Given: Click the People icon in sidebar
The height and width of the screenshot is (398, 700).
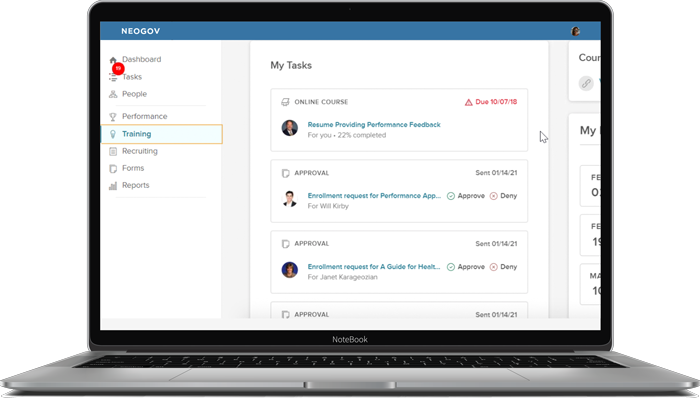Looking at the screenshot, I should (x=113, y=94).
